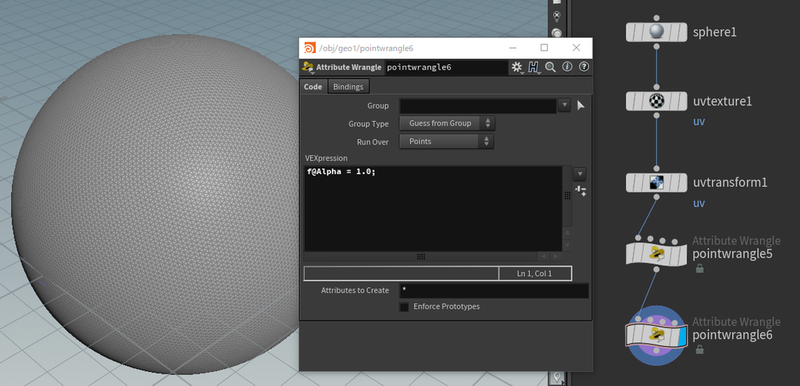
Task: Click the VEXpression vertical scrollbar handle
Action: click(567, 196)
